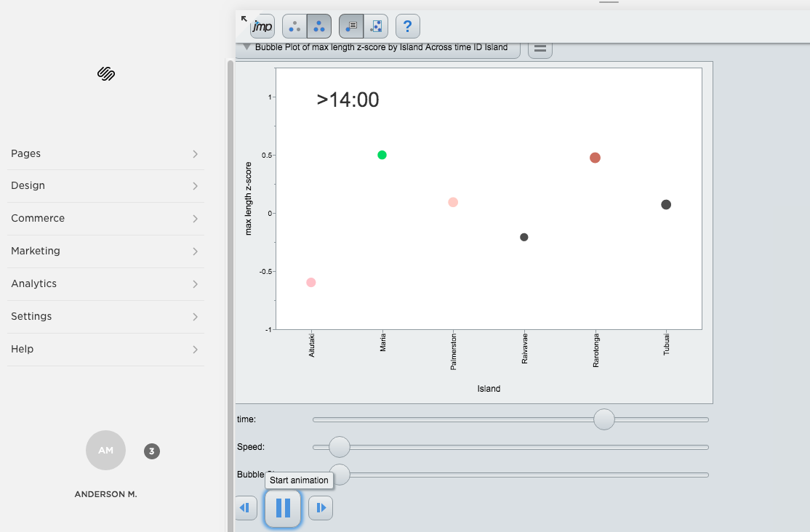Viewport: 810px width, 532px height.
Task: Step forward one frame in animation
Action: (321, 508)
